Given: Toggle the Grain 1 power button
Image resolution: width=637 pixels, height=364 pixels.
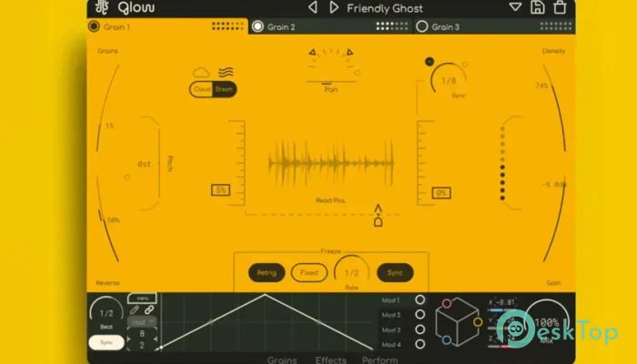Looking at the screenshot, I should click(94, 27).
